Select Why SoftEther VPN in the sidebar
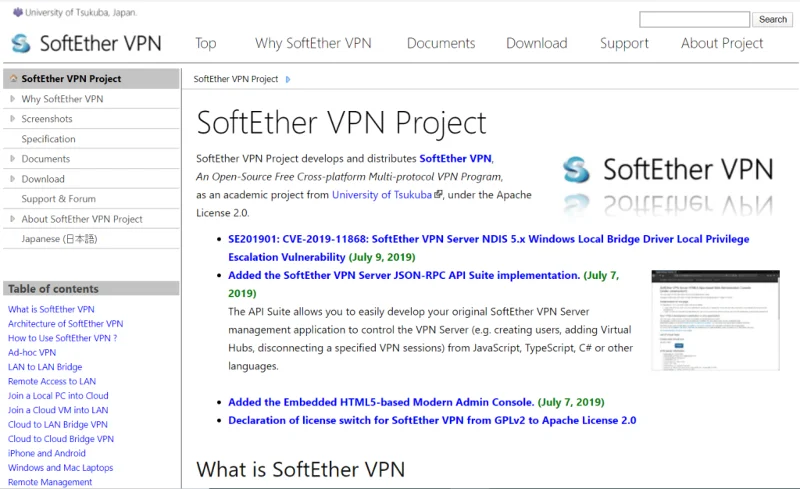Viewport: 800px width, 489px height. tap(62, 99)
